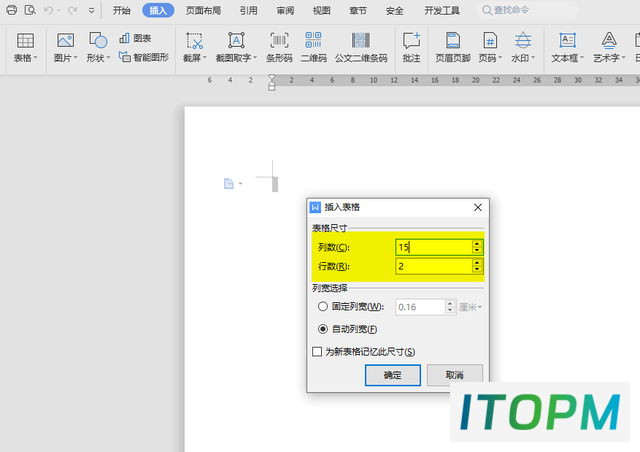
Task: Insert a 文本框 text box
Action: (567, 41)
